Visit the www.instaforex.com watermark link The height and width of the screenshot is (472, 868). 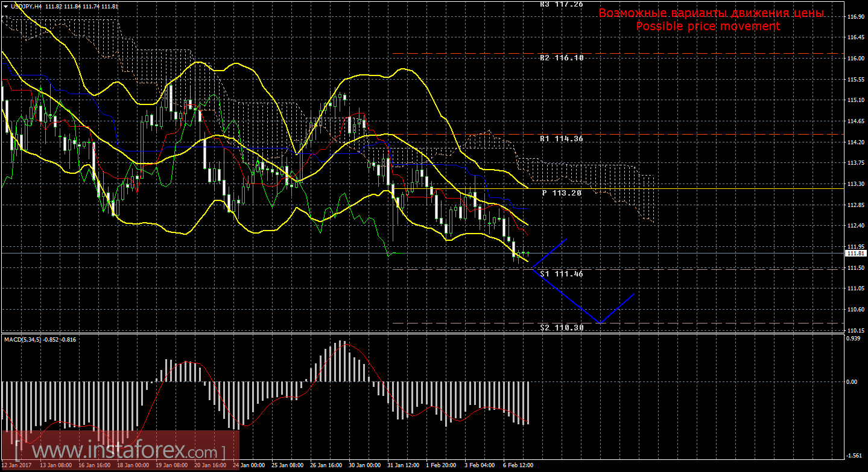click(119, 451)
